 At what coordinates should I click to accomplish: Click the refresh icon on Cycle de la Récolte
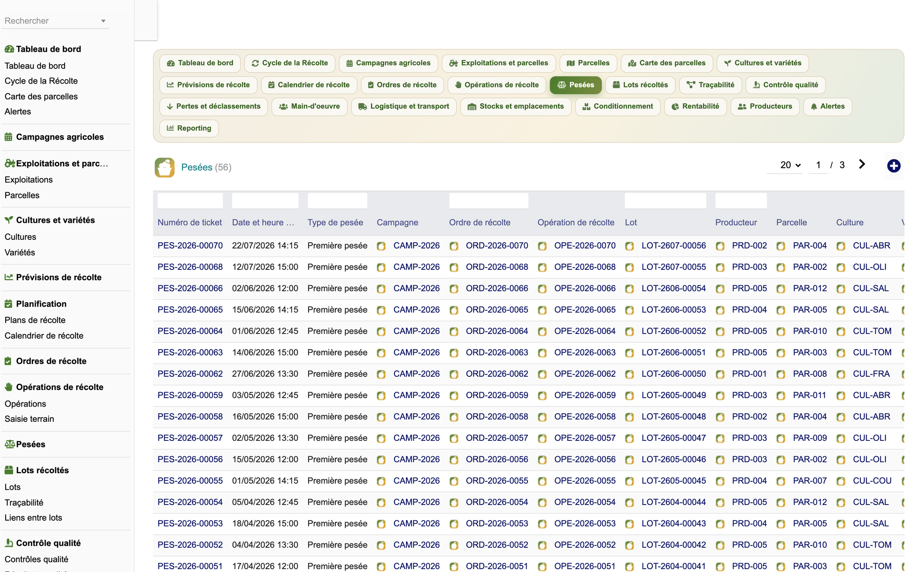pos(255,63)
